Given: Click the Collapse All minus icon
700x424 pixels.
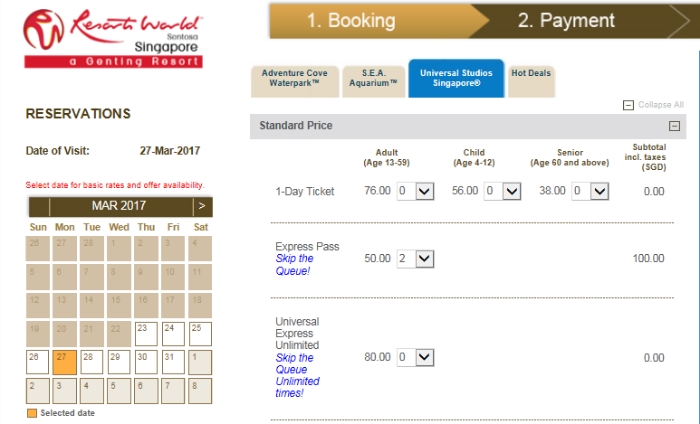Looking at the screenshot, I should coord(628,105).
